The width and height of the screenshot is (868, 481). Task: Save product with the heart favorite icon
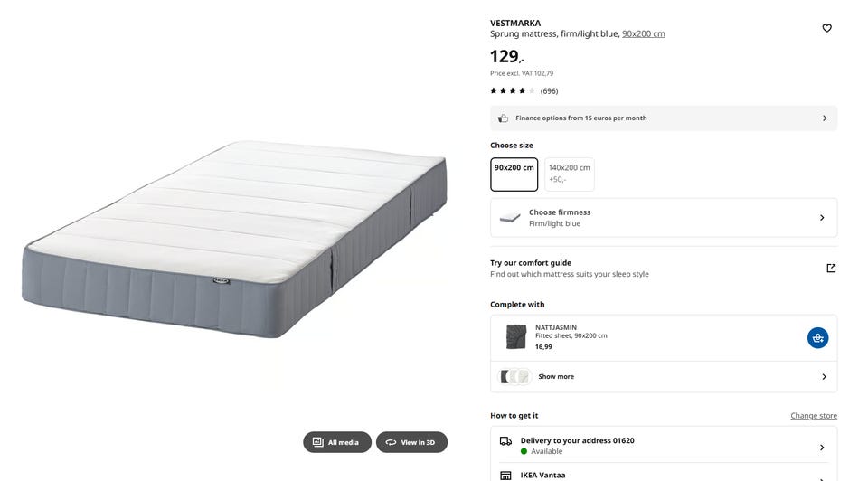[x=826, y=28]
